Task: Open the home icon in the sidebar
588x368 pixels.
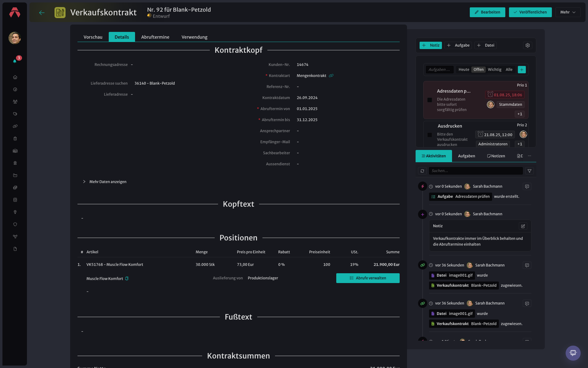Action: pos(15,77)
